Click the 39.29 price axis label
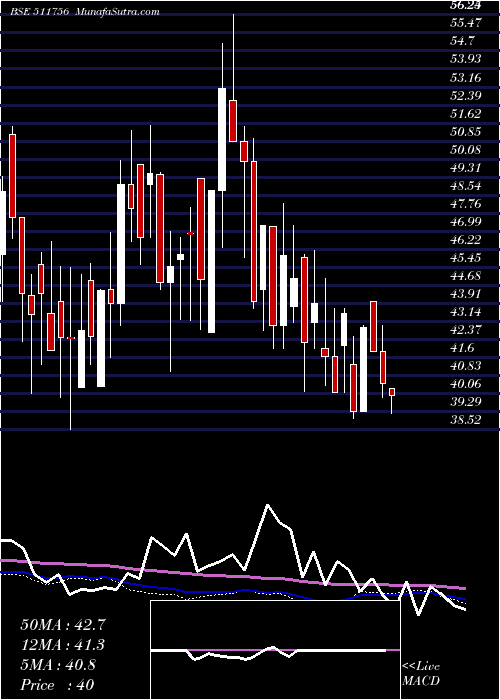This screenshot has height=700, width=500. pyautogui.click(x=466, y=401)
